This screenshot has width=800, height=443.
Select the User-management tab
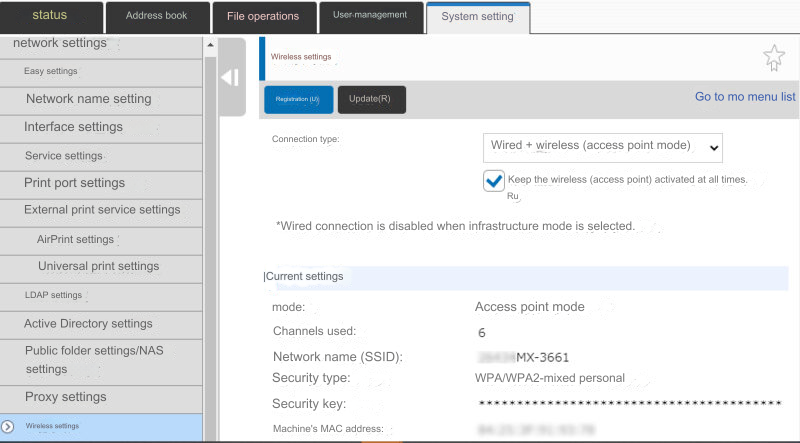coord(370,16)
